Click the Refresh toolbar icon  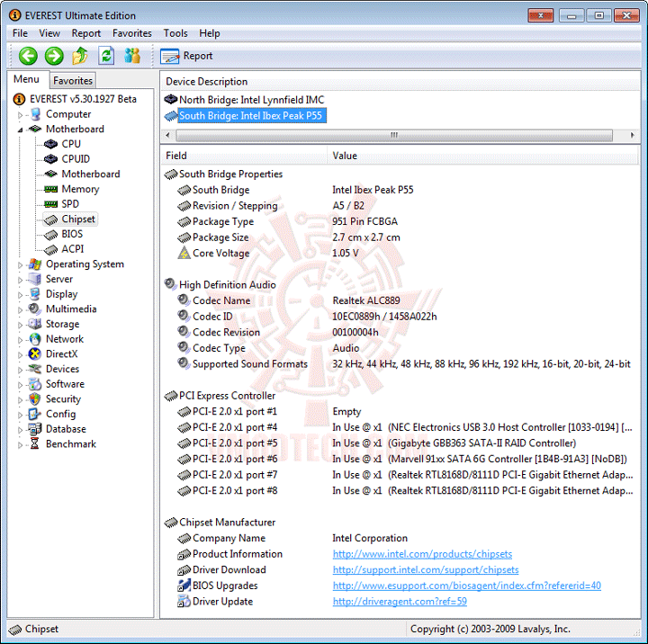106,56
